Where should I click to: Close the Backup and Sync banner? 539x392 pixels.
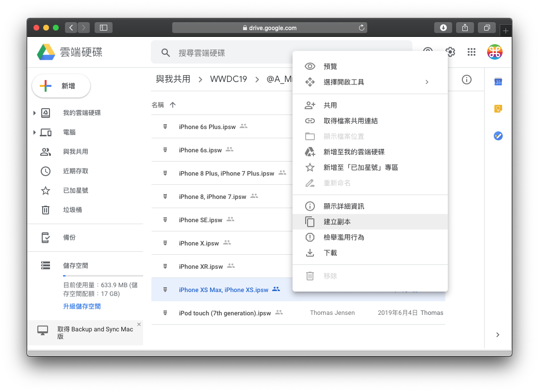139,324
